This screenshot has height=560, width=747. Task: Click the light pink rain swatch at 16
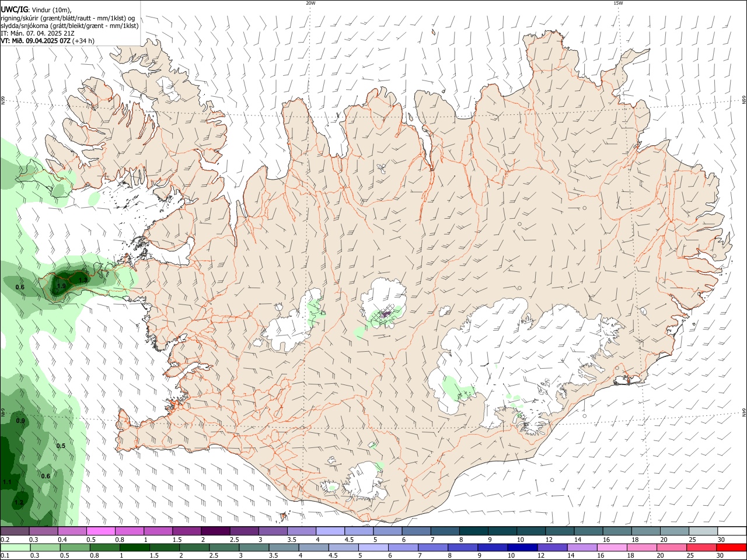click(x=612, y=548)
